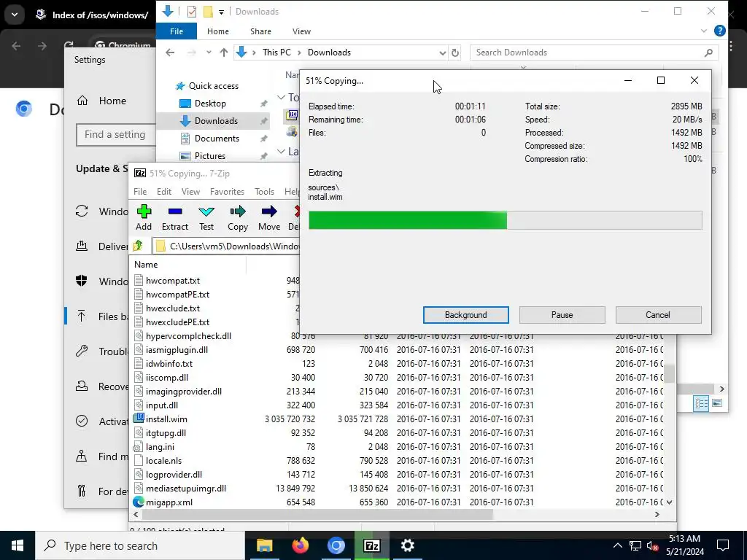This screenshot has width=747, height=560.
Task: Click the Home icon in Settings
Action: [x=82, y=101]
